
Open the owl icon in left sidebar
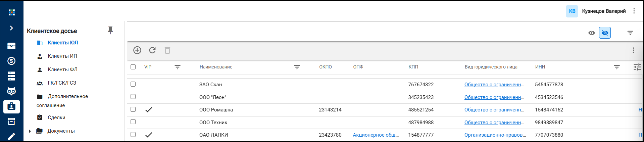tap(11, 91)
